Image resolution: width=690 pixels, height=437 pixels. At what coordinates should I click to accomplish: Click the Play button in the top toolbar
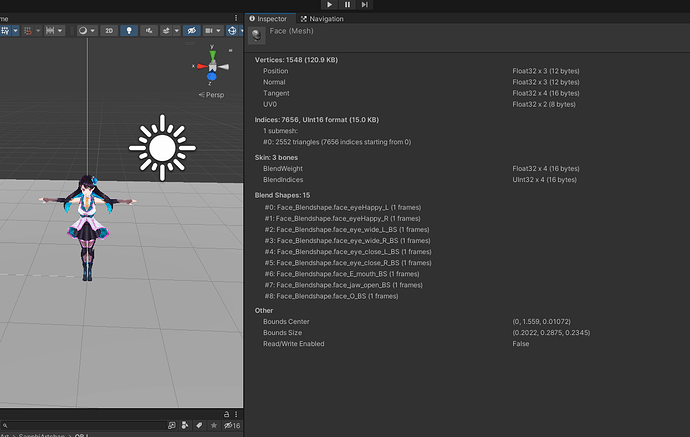[329, 4]
